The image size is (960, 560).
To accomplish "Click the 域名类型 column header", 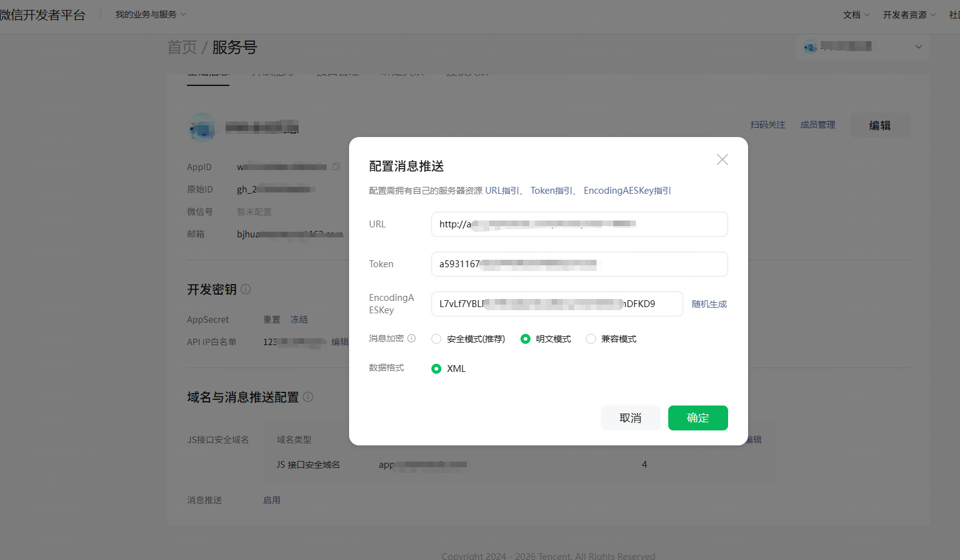I will (x=294, y=440).
